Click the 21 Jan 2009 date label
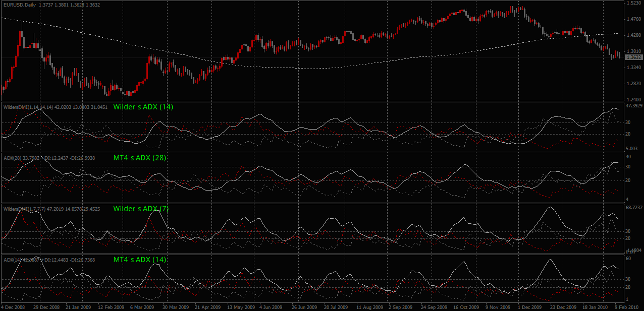The height and width of the screenshot is (311, 644). point(78,306)
